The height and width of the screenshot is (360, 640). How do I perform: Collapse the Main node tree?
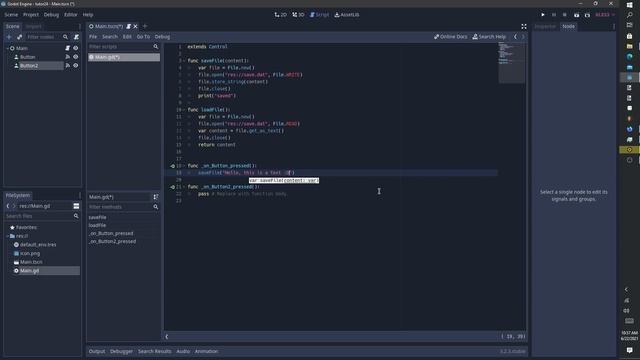[7, 48]
